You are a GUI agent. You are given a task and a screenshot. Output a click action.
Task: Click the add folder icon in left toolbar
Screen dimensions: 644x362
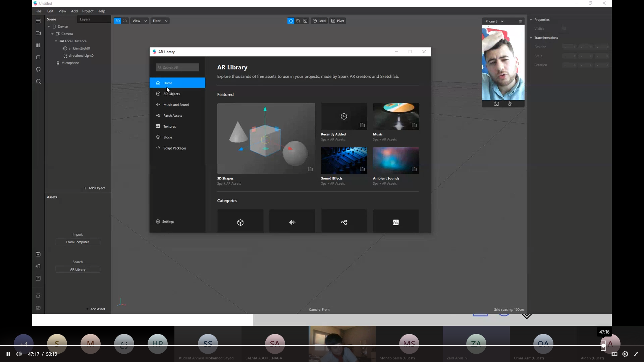coord(38,254)
